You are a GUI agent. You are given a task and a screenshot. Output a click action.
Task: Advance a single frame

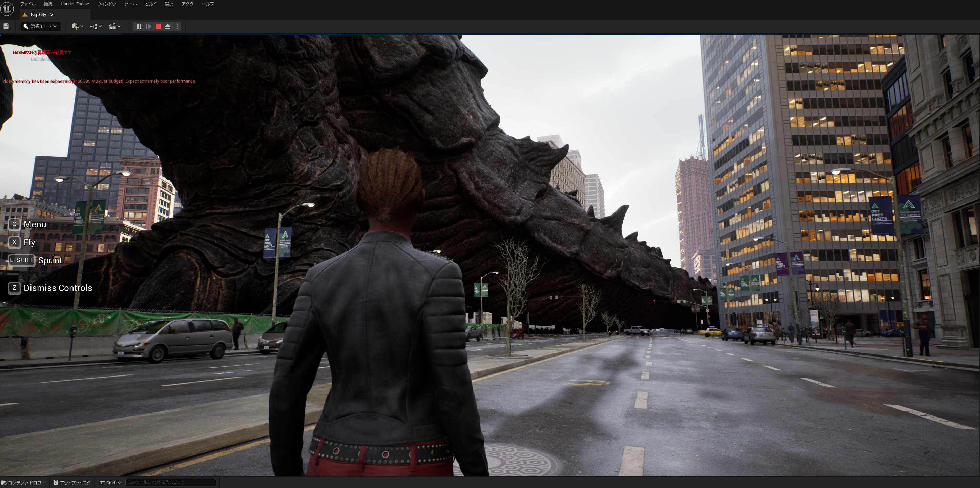click(x=149, y=26)
